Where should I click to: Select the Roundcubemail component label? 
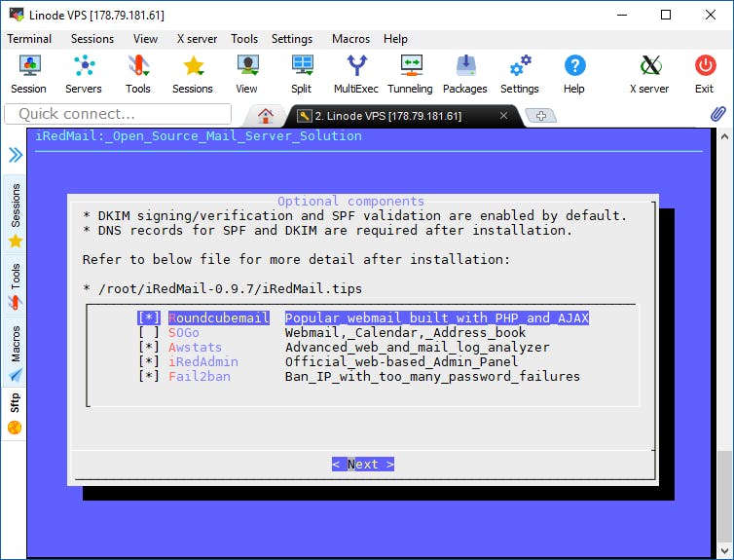(219, 317)
